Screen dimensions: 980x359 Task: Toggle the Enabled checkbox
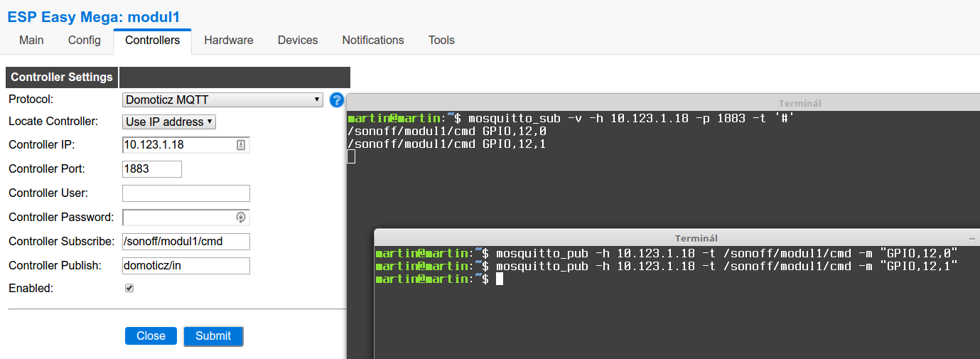click(x=129, y=289)
